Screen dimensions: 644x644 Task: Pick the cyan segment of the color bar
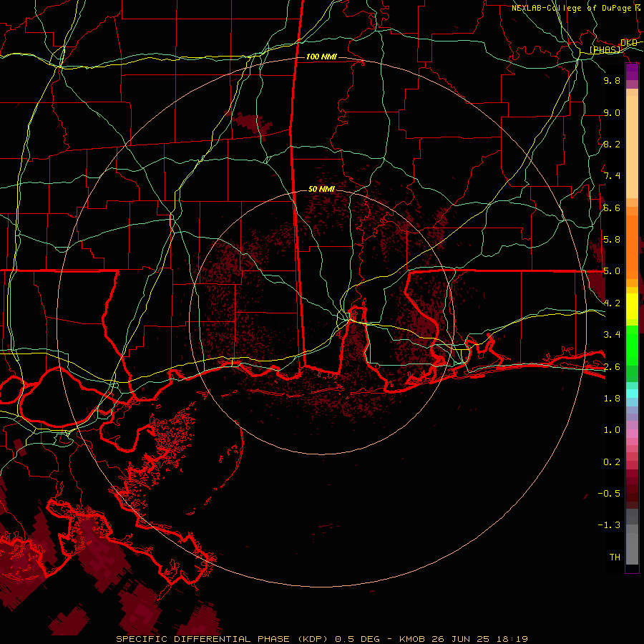[x=632, y=394]
